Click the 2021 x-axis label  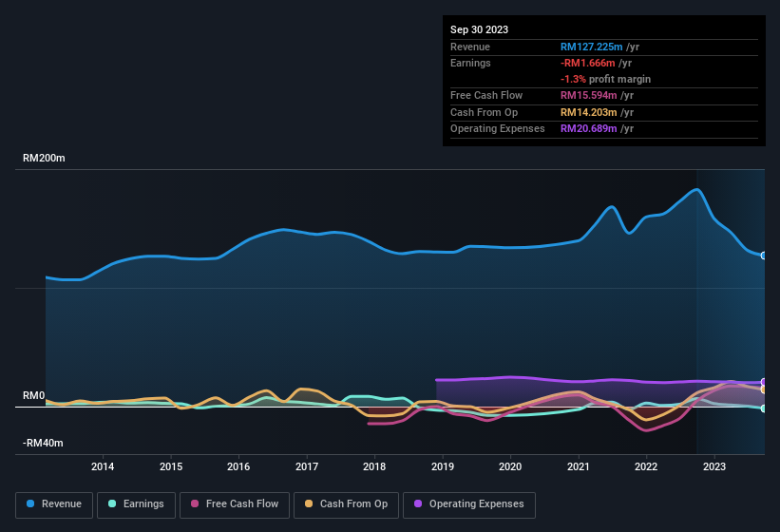pyautogui.click(x=578, y=466)
